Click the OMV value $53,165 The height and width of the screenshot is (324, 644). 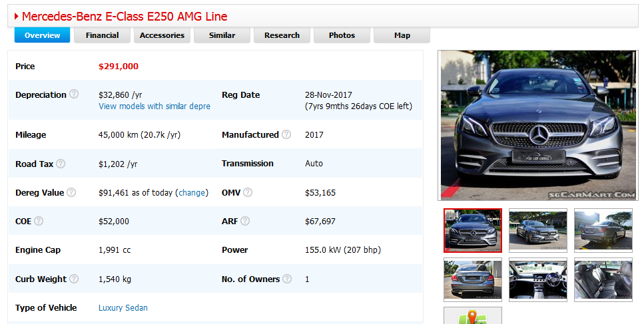click(320, 193)
